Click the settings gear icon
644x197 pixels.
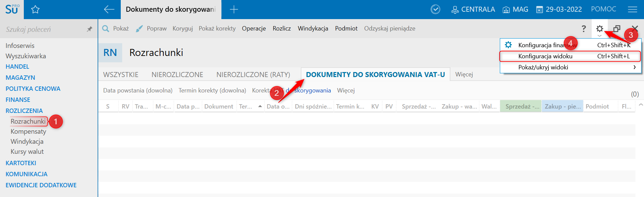click(600, 29)
